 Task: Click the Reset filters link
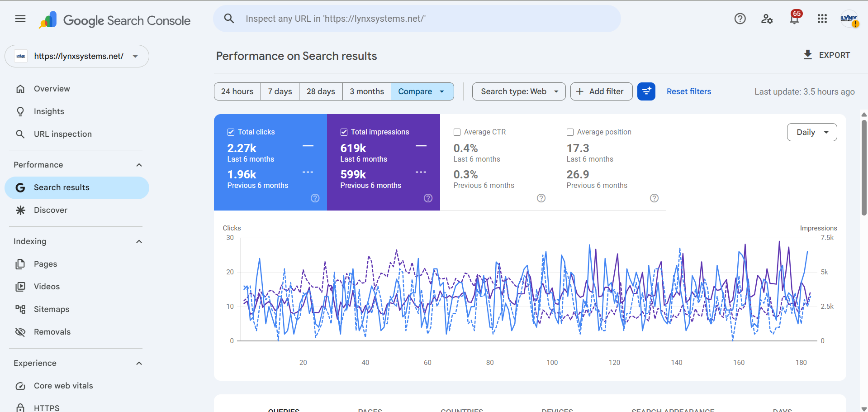[x=689, y=91]
